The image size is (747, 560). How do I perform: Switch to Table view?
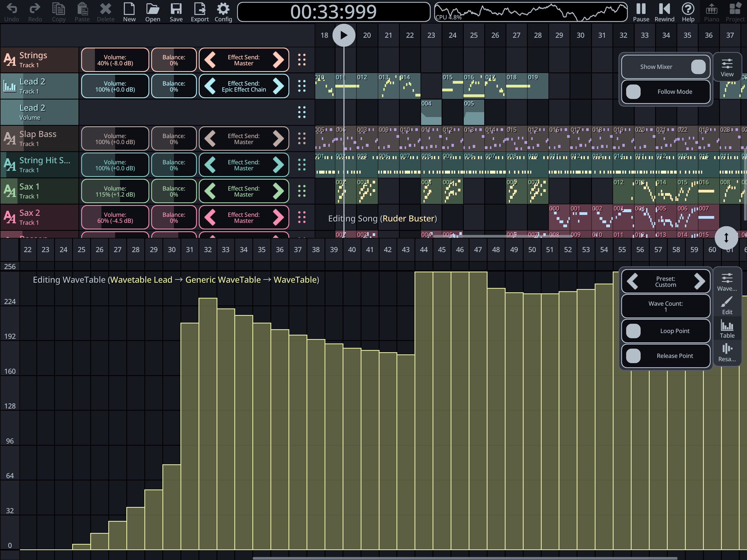coord(727,329)
